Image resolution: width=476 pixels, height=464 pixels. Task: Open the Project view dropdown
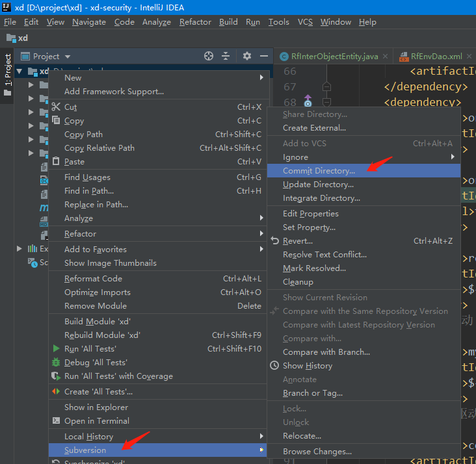68,57
